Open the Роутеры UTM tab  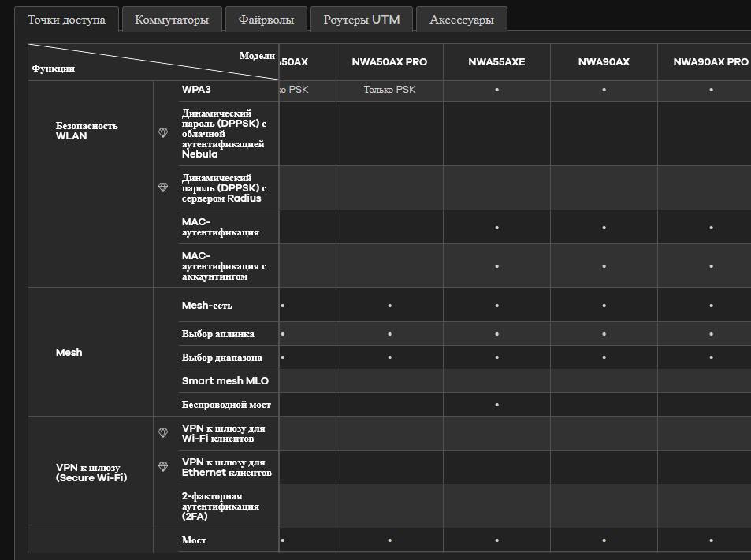pos(362,20)
